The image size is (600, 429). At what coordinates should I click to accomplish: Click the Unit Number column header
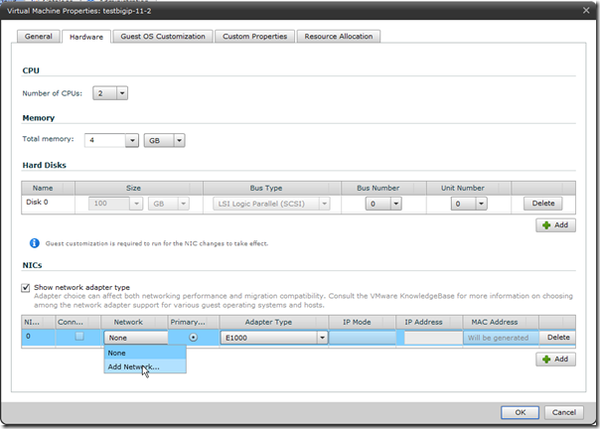point(469,188)
